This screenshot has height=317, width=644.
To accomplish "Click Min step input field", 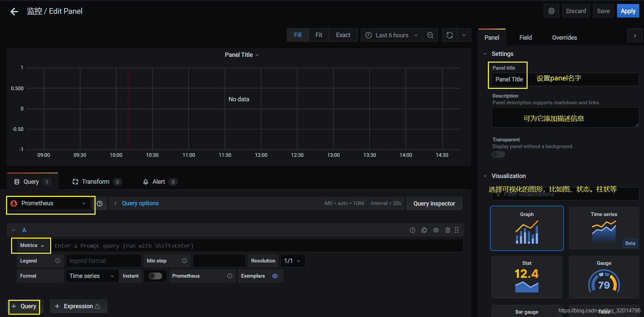I will click(219, 261).
